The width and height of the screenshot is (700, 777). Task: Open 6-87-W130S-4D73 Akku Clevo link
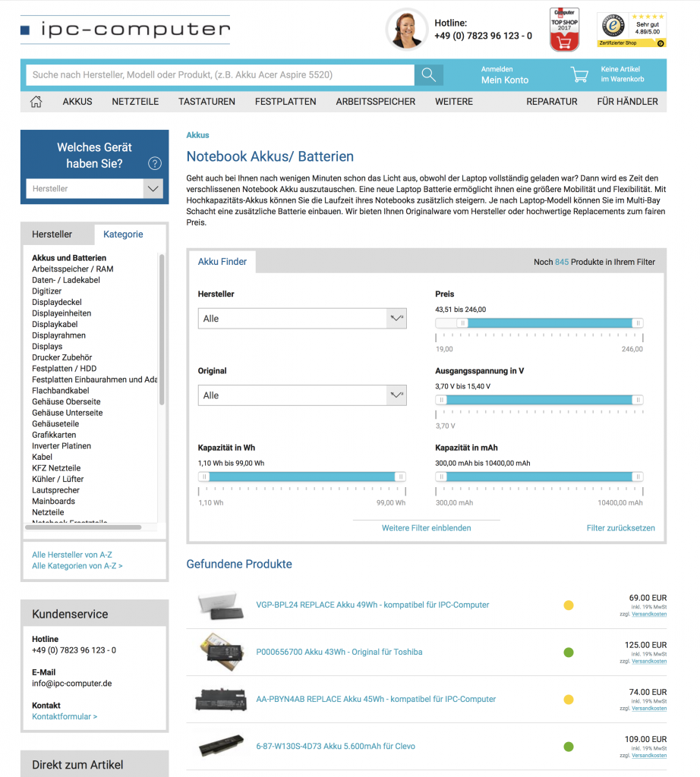tap(336, 747)
